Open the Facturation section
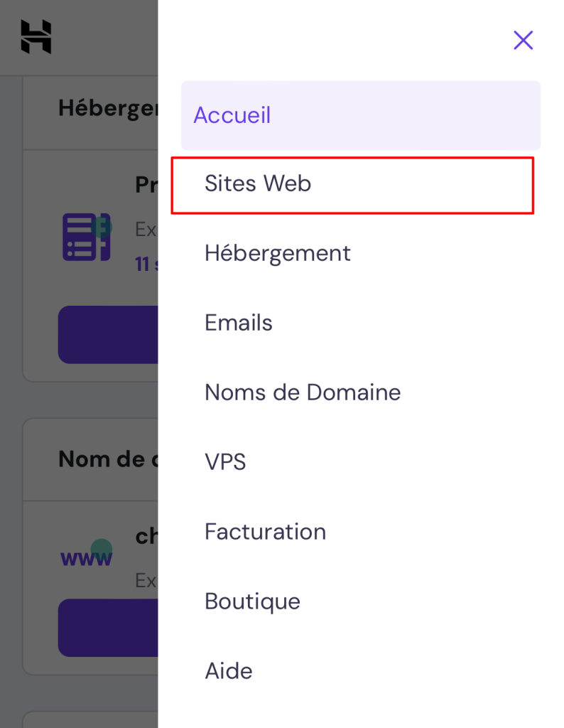The width and height of the screenshot is (564, 728). point(265,532)
